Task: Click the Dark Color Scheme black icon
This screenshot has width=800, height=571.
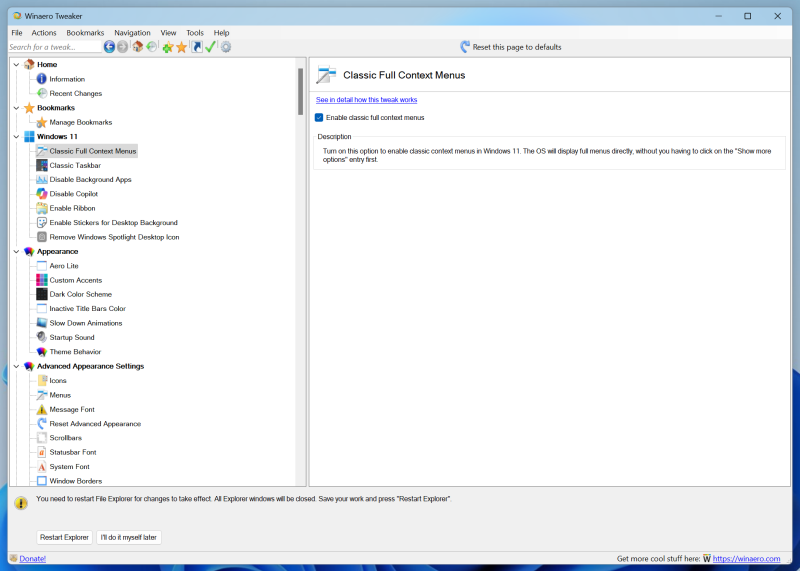Action: (x=42, y=294)
